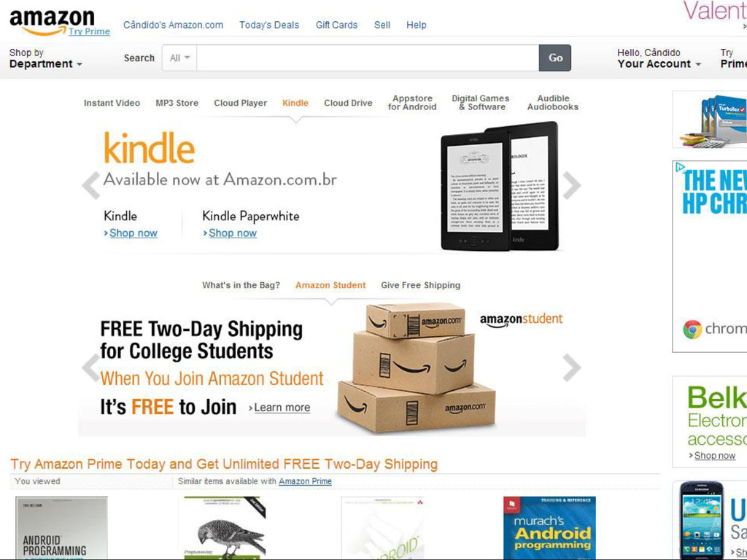The height and width of the screenshot is (560, 747).
Task: Switch to the Cloud Drive tab
Action: click(348, 103)
